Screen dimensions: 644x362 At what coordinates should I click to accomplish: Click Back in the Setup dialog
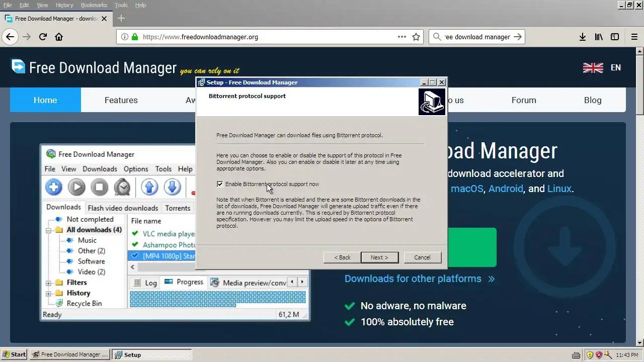[342, 257]
